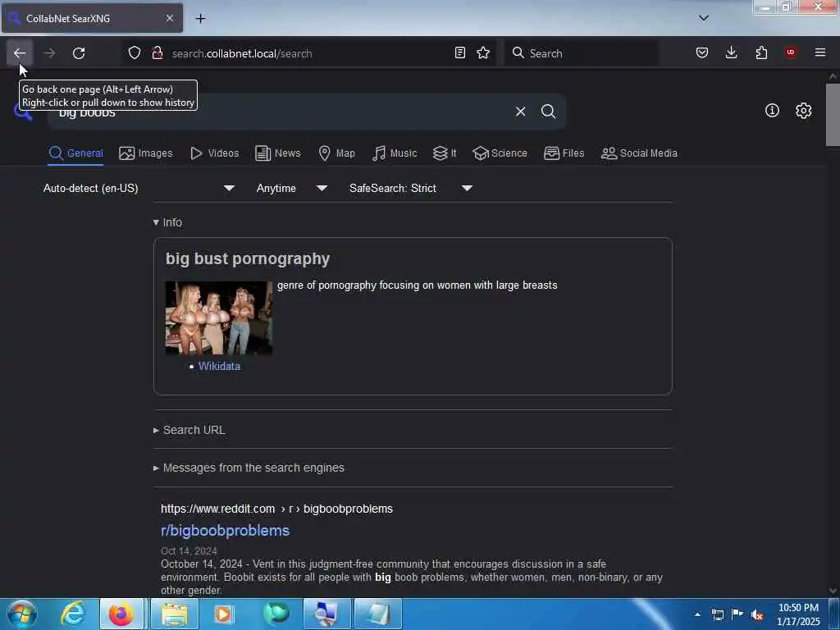Switch to the Files category

(564, 153)
